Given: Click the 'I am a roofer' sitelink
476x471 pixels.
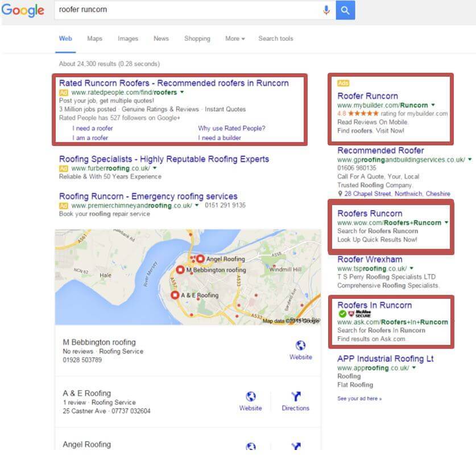Looking at the screenshot, I should point(90,137).
